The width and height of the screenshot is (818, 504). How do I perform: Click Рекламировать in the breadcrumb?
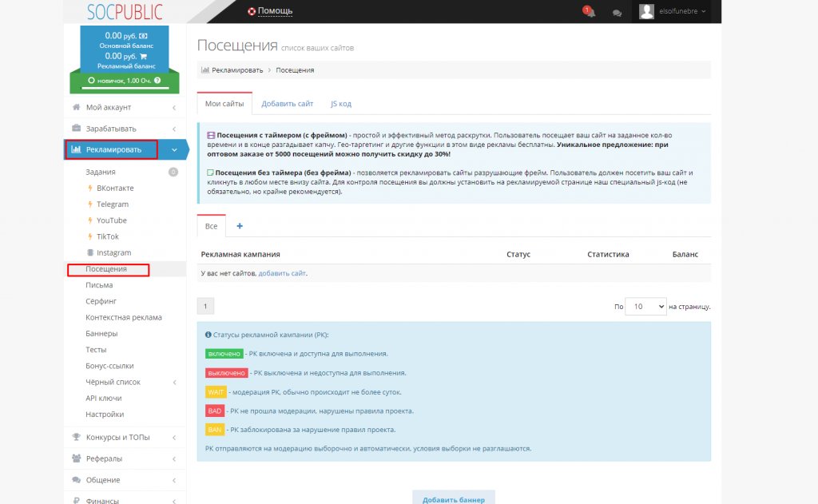236,70
